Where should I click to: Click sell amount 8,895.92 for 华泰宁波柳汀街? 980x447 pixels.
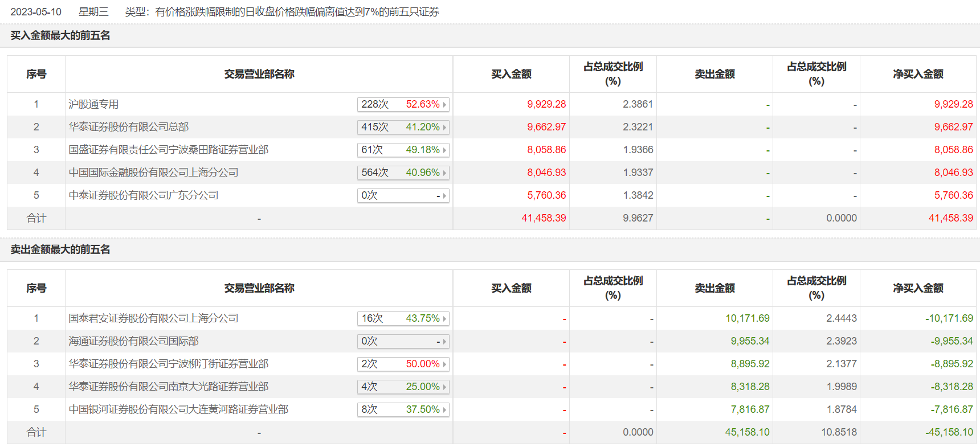[750, 364]
